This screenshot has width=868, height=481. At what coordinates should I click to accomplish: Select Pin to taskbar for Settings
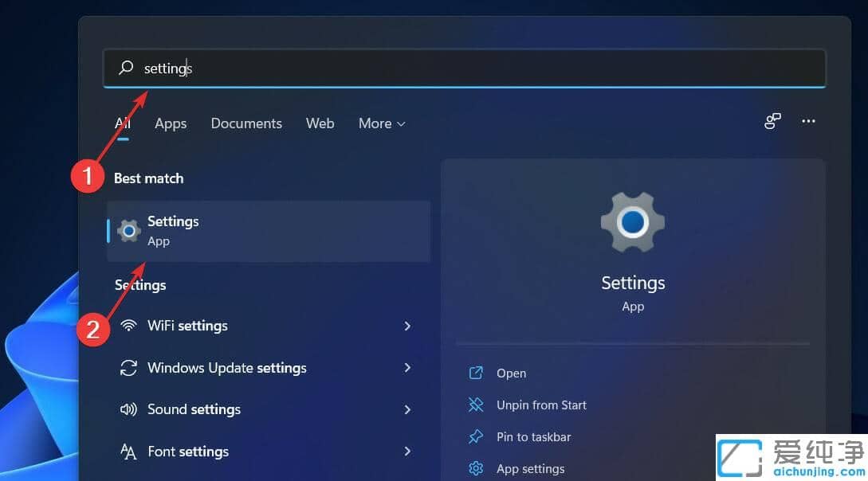(533, 436)
